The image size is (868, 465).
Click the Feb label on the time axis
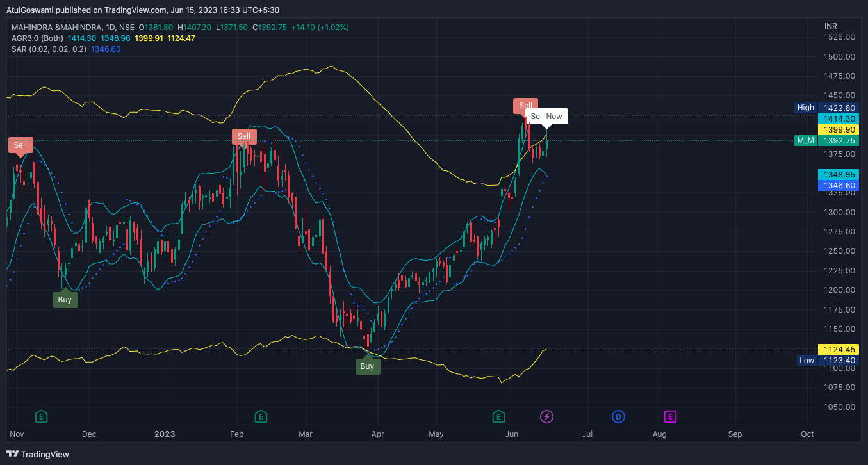tap(236, 434)
